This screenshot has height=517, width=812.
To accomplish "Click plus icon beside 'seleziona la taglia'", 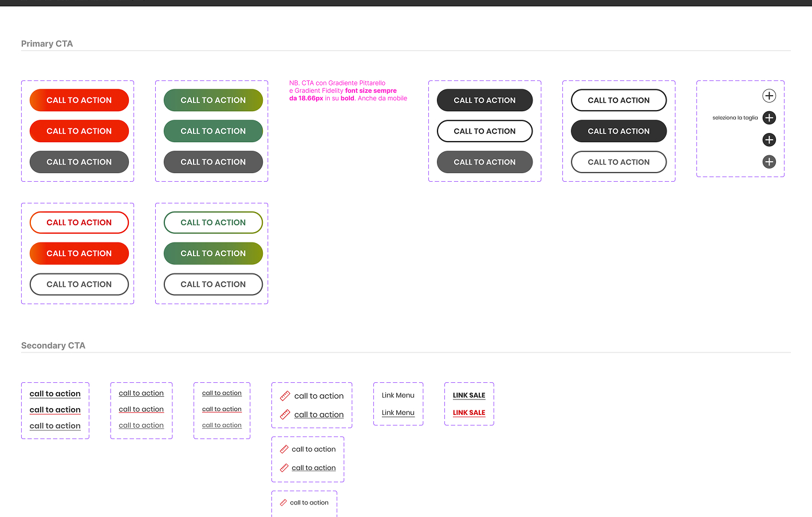I will [x=769, y=118].
